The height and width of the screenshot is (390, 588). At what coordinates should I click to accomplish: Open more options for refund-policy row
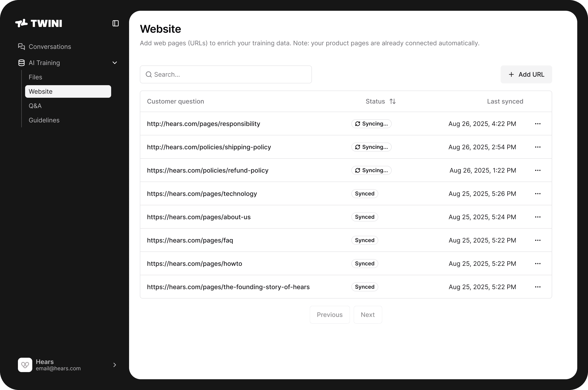[538, 170]
